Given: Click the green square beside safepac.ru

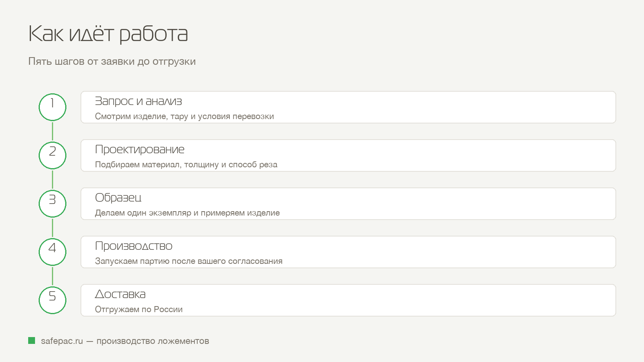Looking at the screenshot, I should point(31,341).
